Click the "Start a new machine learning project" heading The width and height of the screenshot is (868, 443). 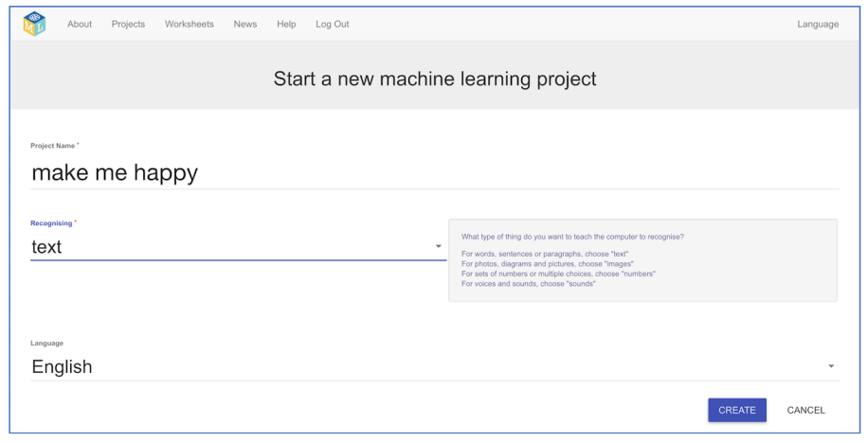pyautogui.click(x=435, y=79)
